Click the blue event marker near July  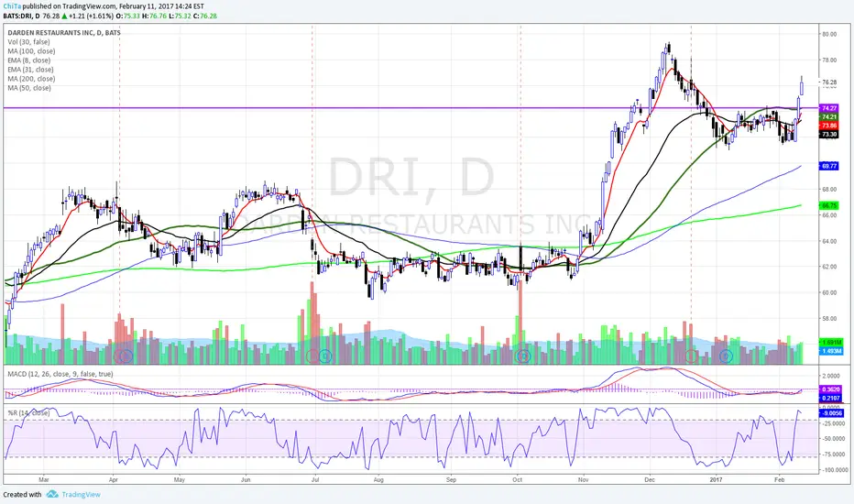(325, 356)
